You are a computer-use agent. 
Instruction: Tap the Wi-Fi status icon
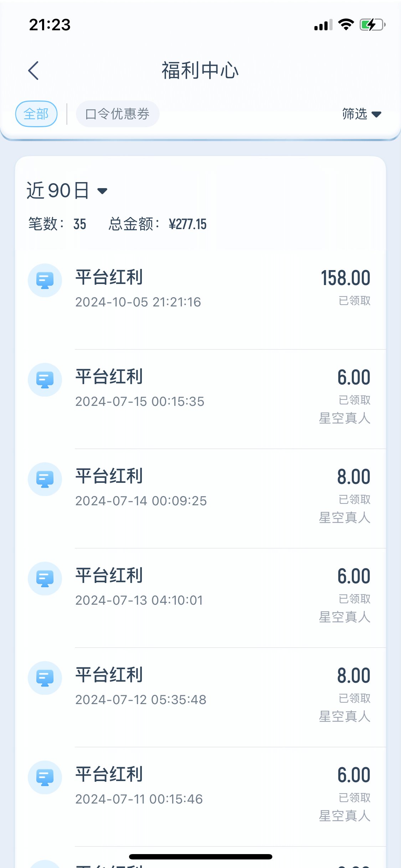pos(345,25)
